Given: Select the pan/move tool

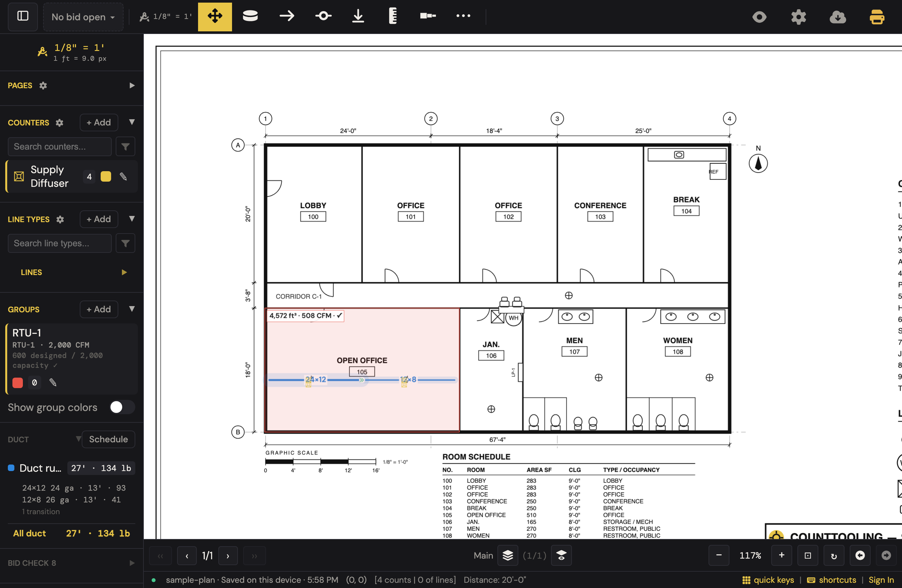Looking at the screenshot, I should 215,16.
